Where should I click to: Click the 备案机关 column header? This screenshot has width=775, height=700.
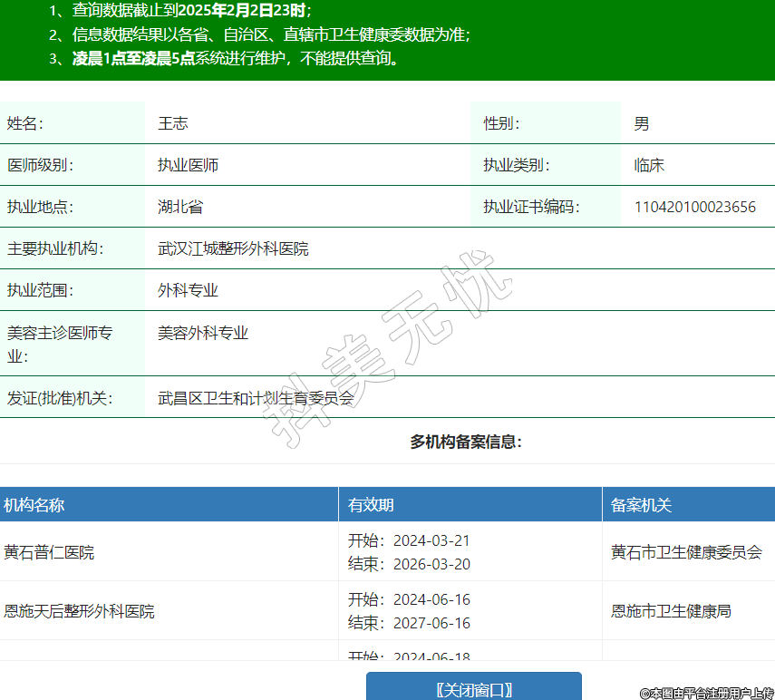click(641, 505)
